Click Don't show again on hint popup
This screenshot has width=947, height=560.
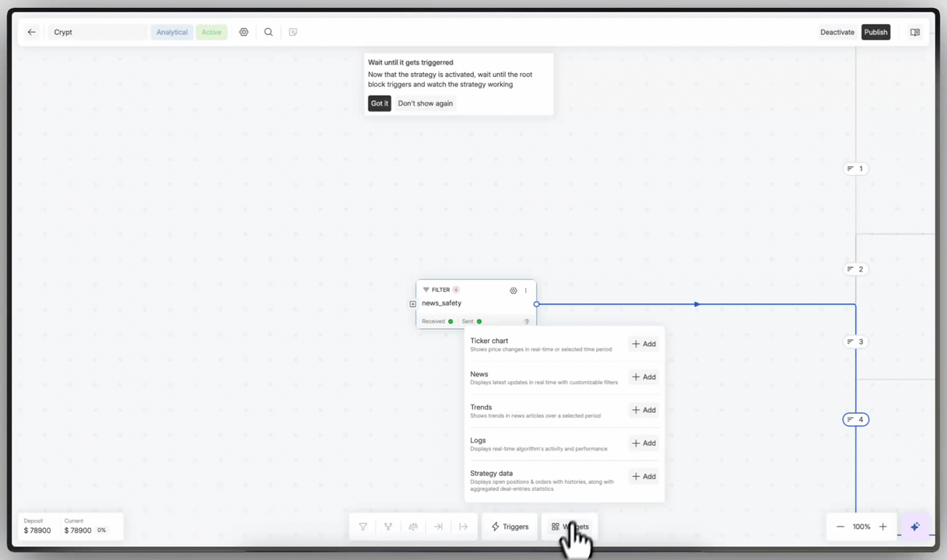pyautogui.click(x=425, y=103)
